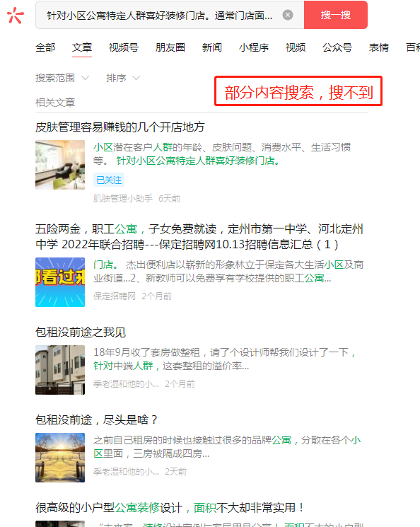420x527 pixels.
Task: Open the sunset lake thumbnail
Action: [60, 458]
